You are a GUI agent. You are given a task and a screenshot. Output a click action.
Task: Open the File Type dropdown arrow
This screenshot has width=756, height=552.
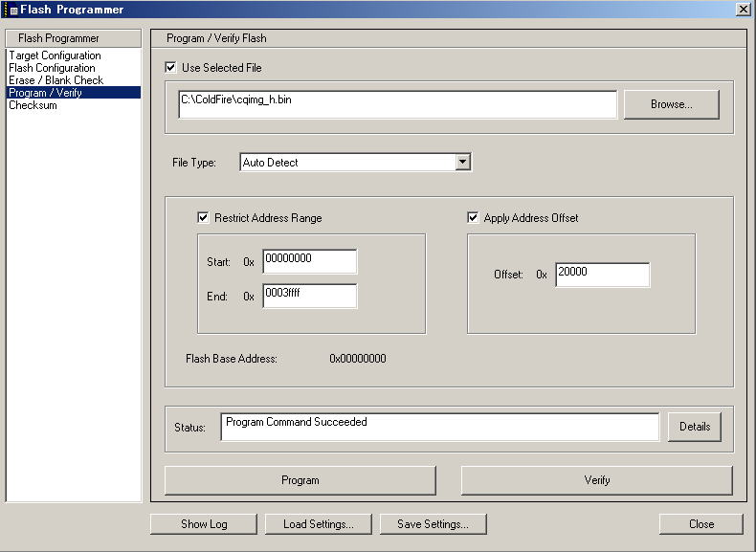[463, 163]
